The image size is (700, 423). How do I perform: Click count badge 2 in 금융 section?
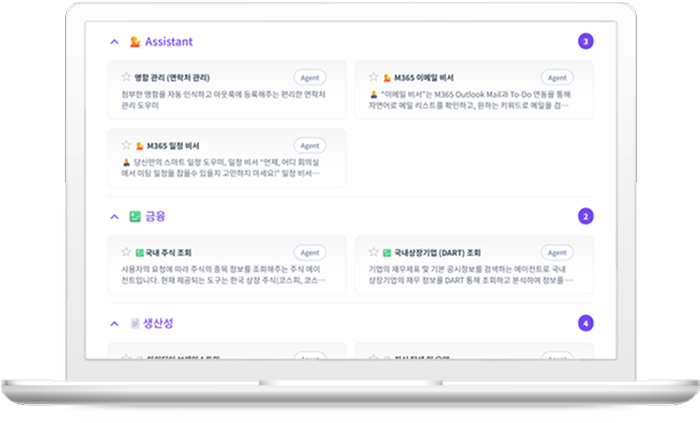point(586,216)
